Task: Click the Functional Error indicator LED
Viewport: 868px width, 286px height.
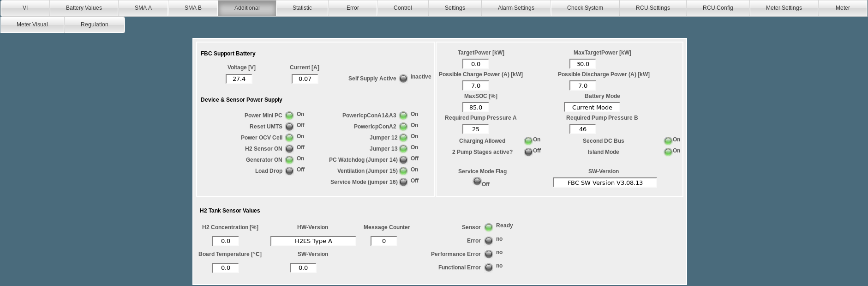Action: pyautogui.click(x=489, y=268)
